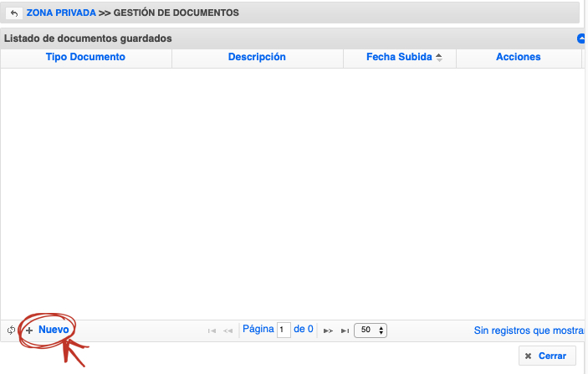Click the Fecha Subida sort arrows

point(439,58)
